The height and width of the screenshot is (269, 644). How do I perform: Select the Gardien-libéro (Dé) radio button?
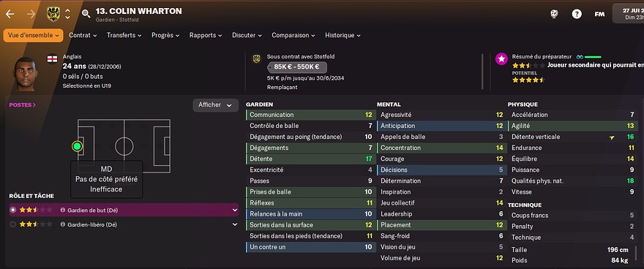coord(12,224)
